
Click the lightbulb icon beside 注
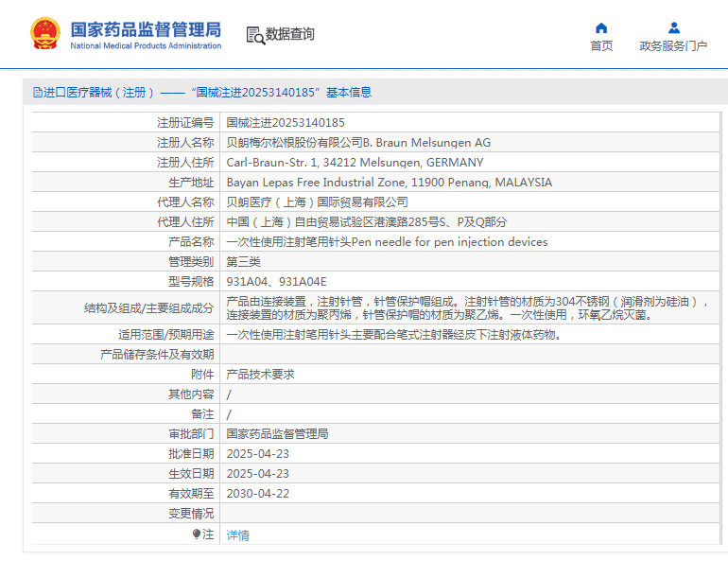197,535
